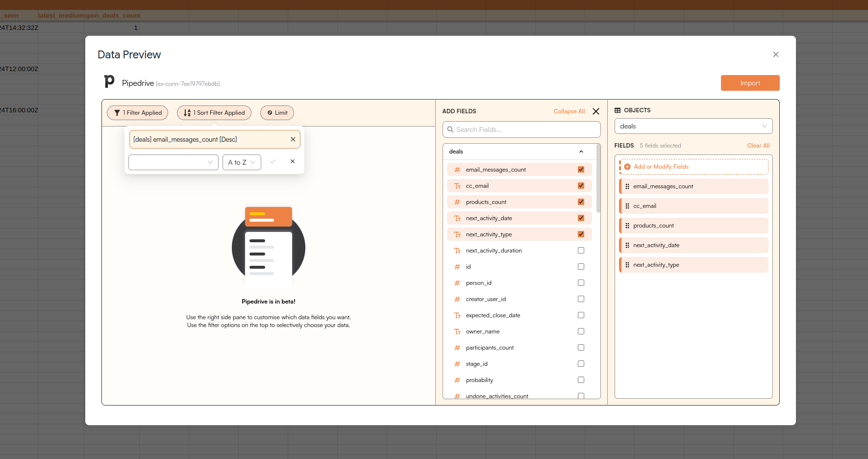Click the connection ID text ex-conn-7ee19797ebdb
868x459 pixels.
click(188, 84)
